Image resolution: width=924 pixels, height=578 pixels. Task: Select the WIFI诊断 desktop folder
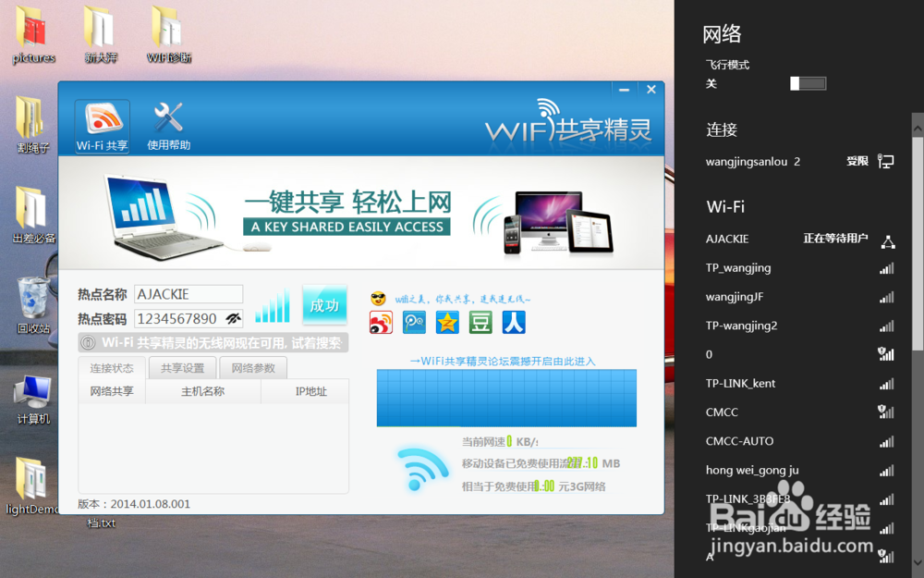coord(169,35)
